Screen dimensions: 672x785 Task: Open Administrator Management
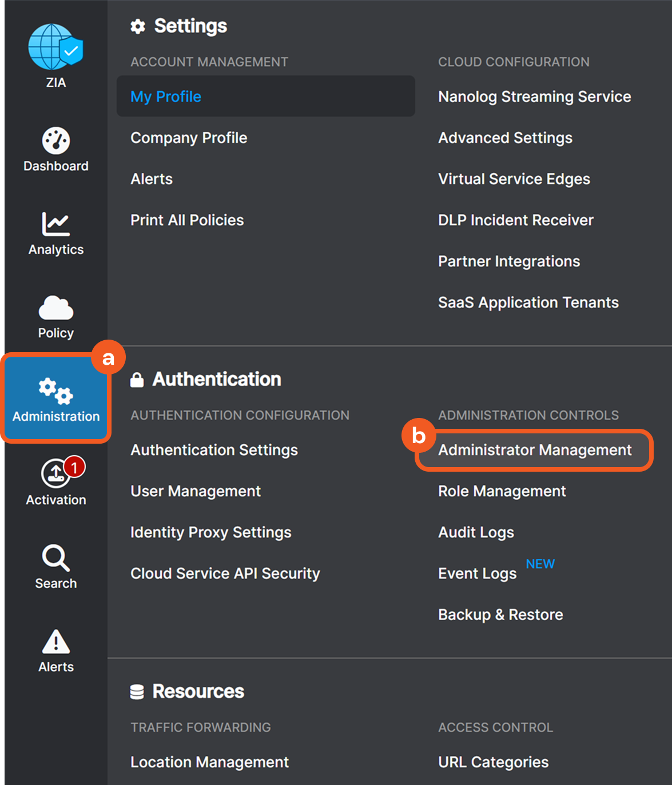pos(535,450)
